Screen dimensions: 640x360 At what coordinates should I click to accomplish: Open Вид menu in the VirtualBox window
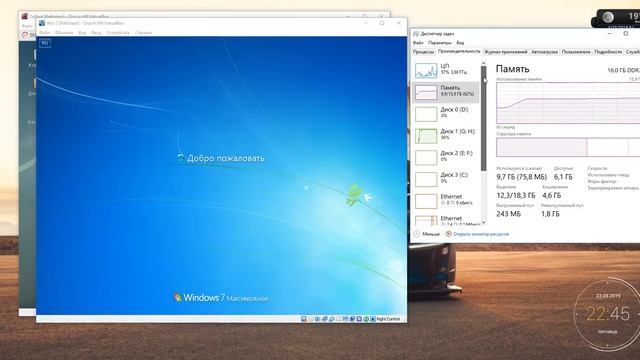click(82, 33)
